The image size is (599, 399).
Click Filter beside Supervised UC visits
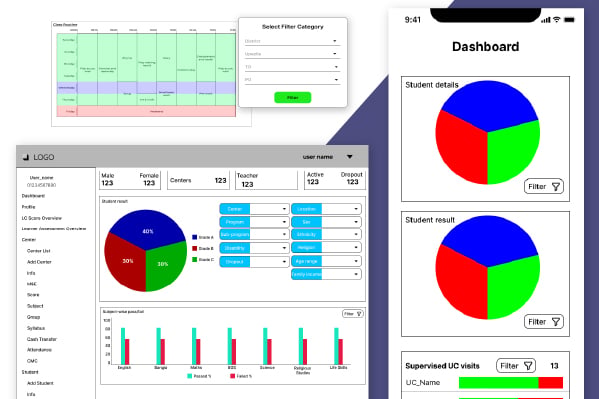click(516, 366)
